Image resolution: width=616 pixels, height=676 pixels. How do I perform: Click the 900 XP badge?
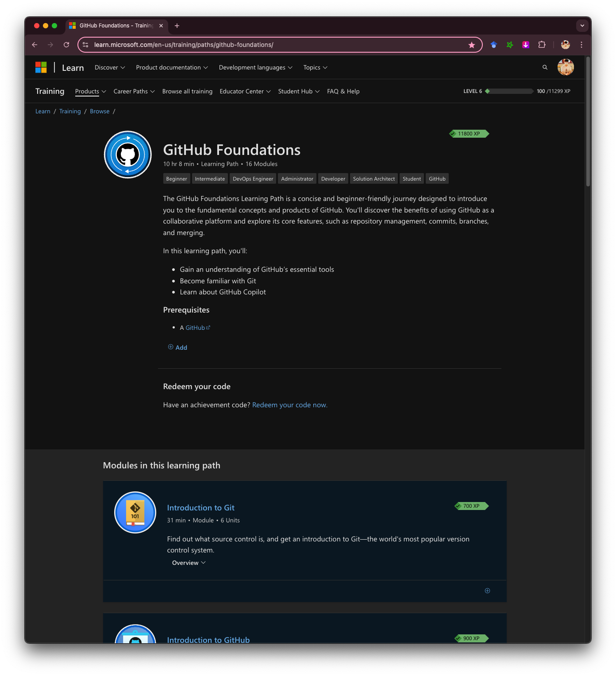pyautogui.click(x=471, y=638)
